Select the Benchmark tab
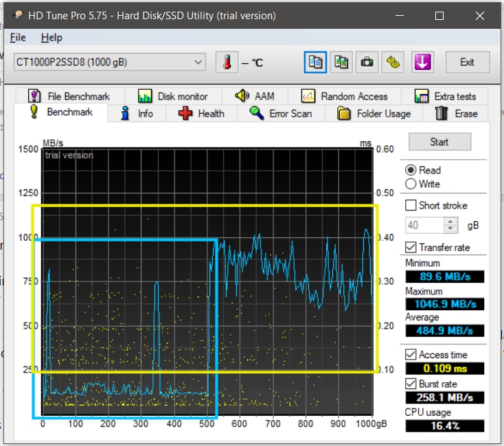Viewport: 504px width, 446px height. 60,112
